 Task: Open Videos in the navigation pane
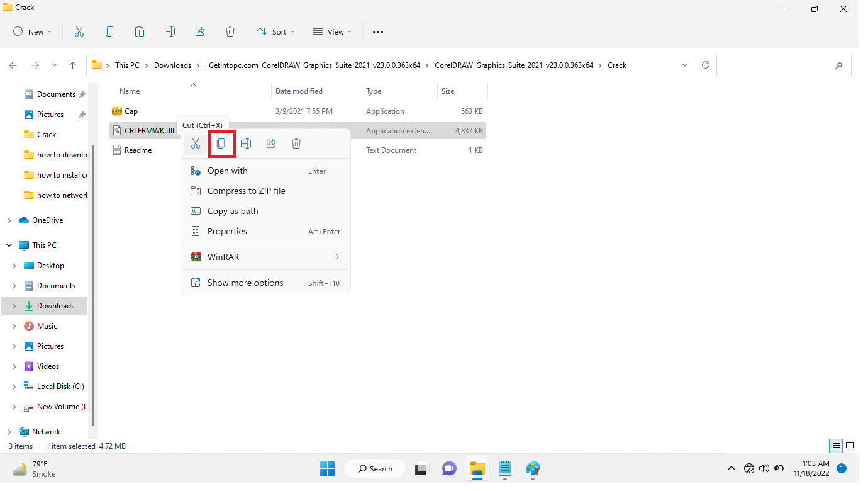[x=48, y=366]
